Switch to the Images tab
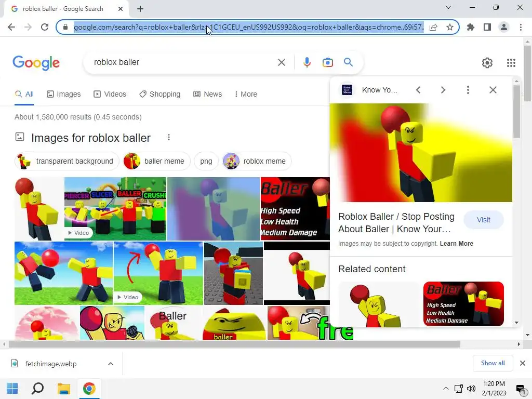 pyautogui.click(x=64, y=94)
